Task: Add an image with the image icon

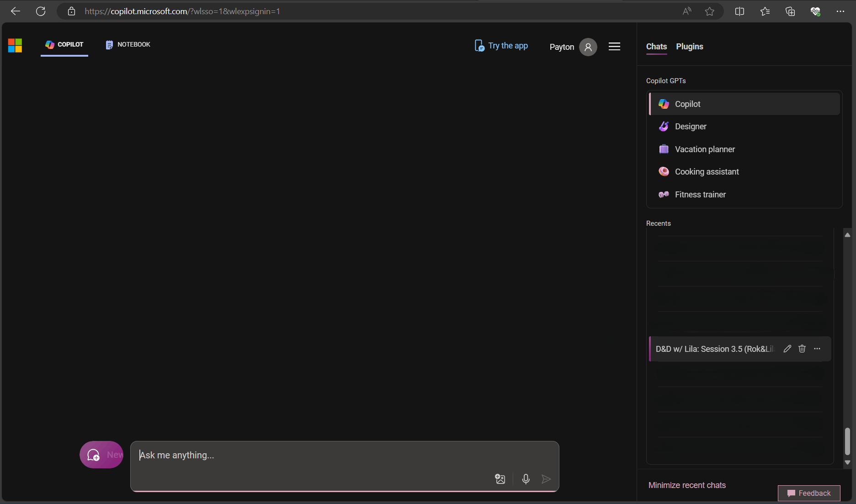Action: point(500,479)
